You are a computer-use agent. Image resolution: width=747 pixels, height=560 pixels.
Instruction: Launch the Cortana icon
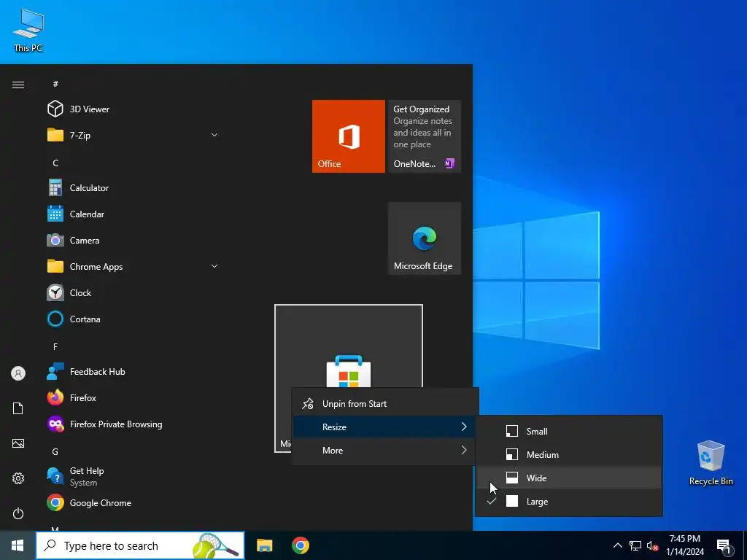(55, 319)
